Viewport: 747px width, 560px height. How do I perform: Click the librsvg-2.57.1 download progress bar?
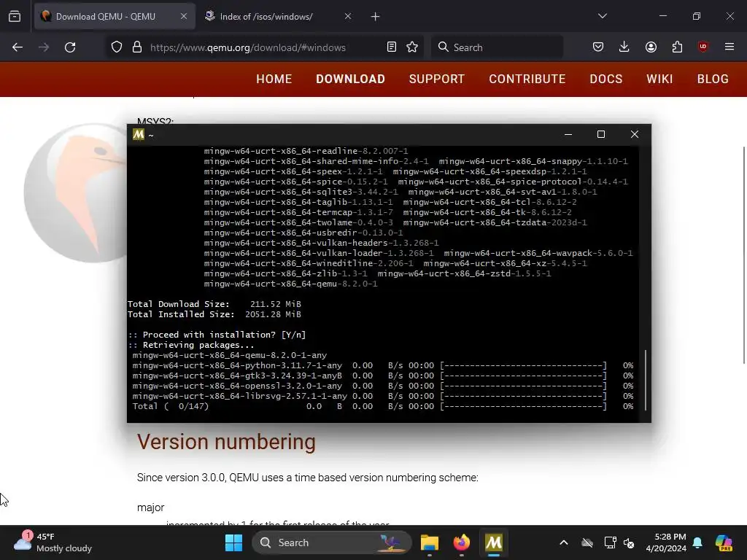click(524, 396)
